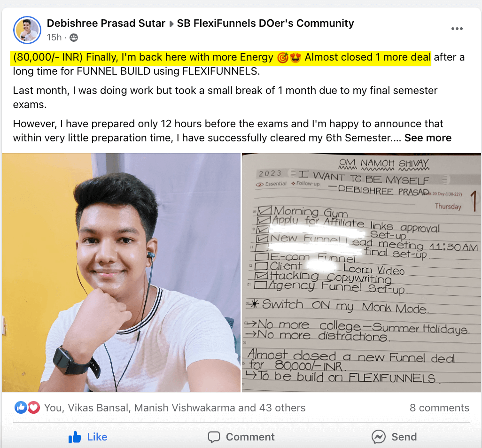482x448 pixels.
Task: Open the selfie photo thumbnail
Action: (121, 272)
